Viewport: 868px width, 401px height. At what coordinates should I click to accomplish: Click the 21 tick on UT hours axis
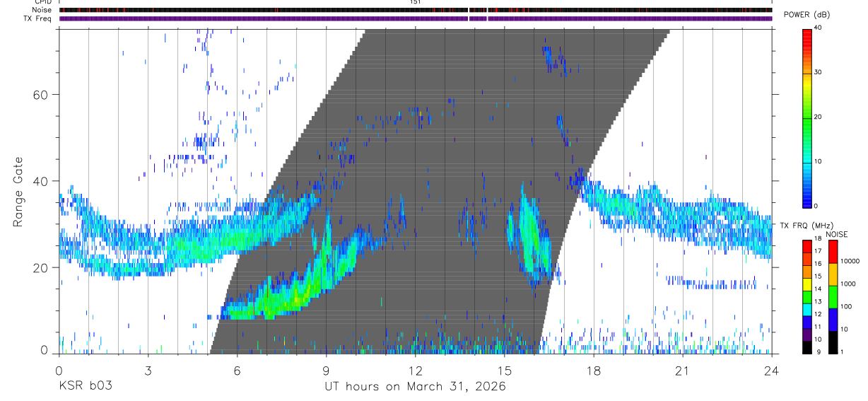tap(682, 371)
